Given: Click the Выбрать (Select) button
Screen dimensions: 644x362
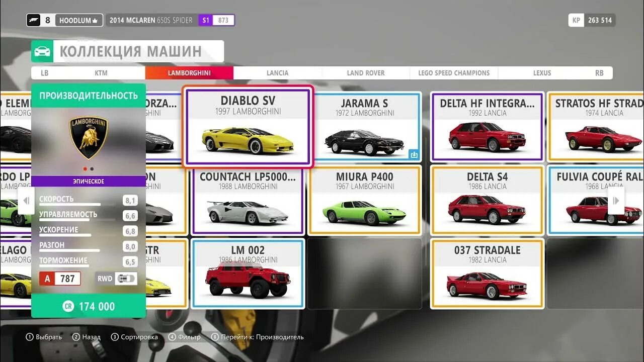Looking at the screenshot, I should 44,337.
